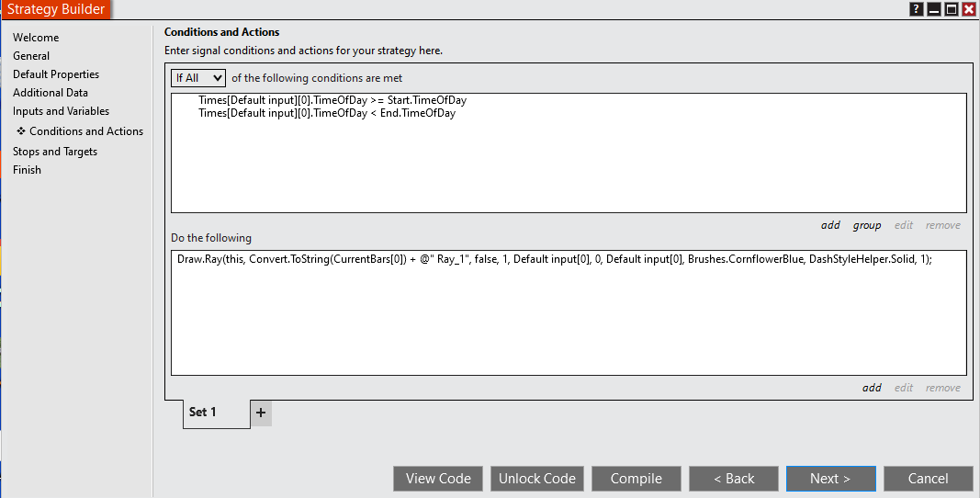Navigate to Inputs and Variables
Viewport: 980px width, 498px height.
(61, 111)
